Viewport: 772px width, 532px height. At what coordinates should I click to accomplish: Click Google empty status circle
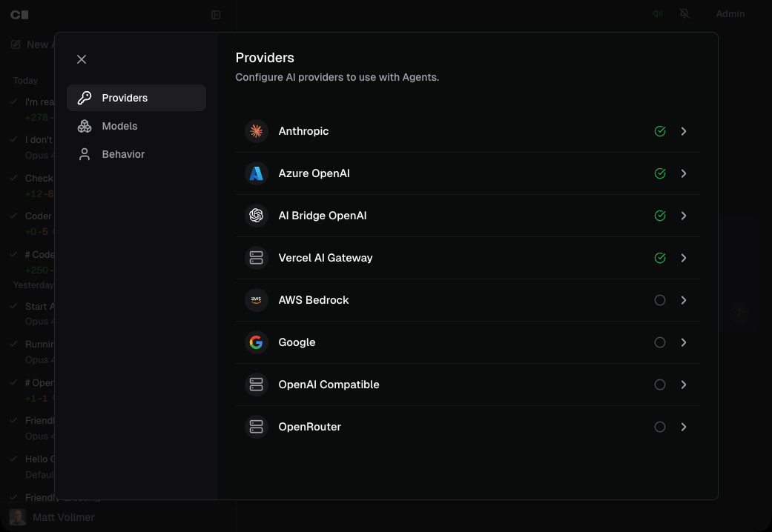(660, 342)
